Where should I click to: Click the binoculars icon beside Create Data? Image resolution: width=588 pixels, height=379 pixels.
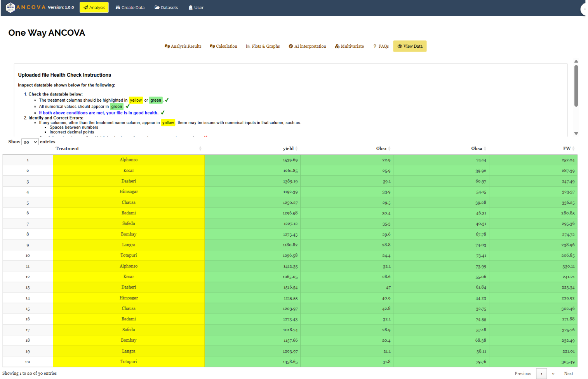click(x=118, y=7)
